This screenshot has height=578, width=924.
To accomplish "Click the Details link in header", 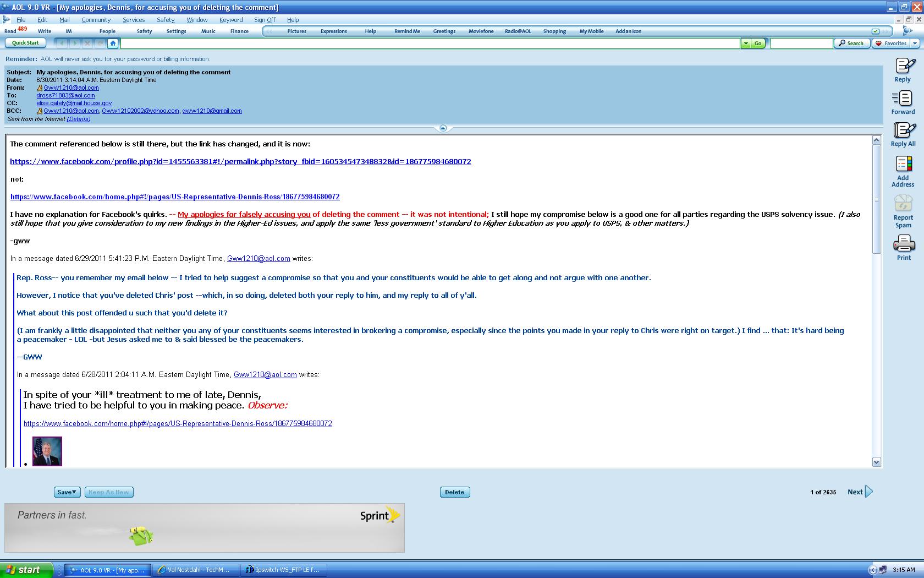I will 79,119.
